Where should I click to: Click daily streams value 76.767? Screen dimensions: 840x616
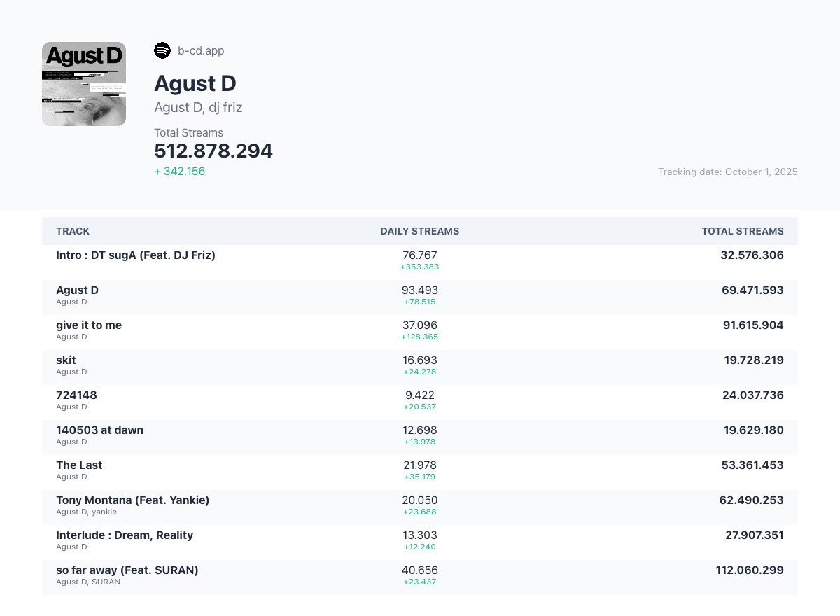(420, 255)
